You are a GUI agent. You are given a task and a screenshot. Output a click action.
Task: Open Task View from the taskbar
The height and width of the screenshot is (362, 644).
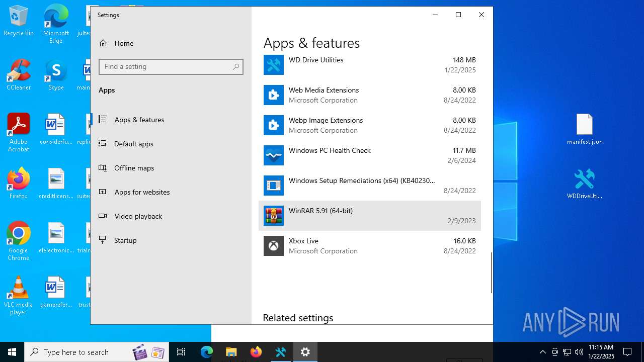[182, 352]
